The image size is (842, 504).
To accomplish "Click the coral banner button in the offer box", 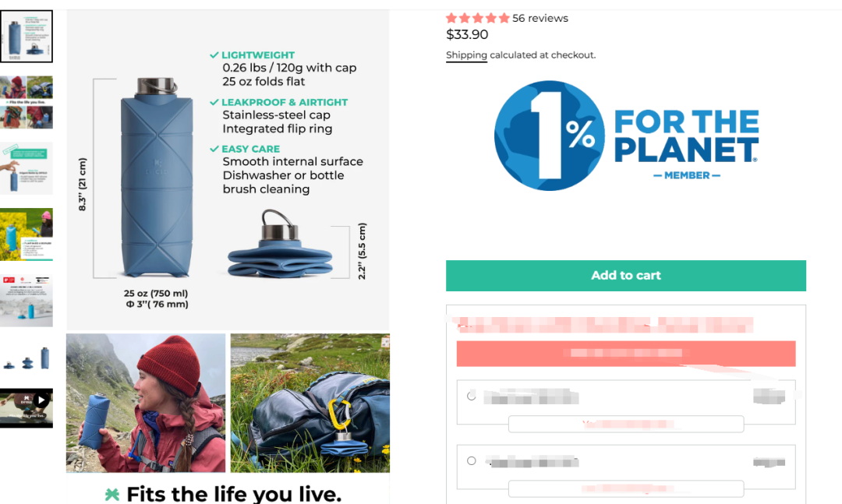I will [x=625, y=353].
